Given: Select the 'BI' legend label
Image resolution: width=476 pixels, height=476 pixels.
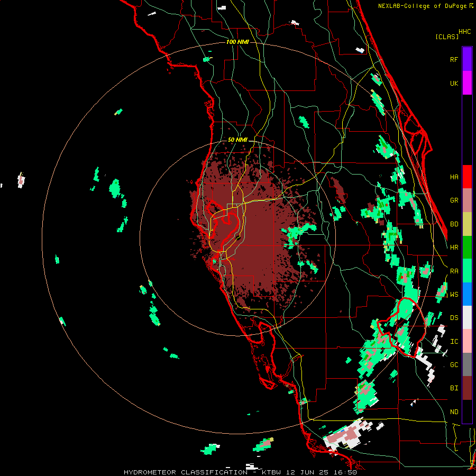Looking at the screenshot, I should coord(454,388).
